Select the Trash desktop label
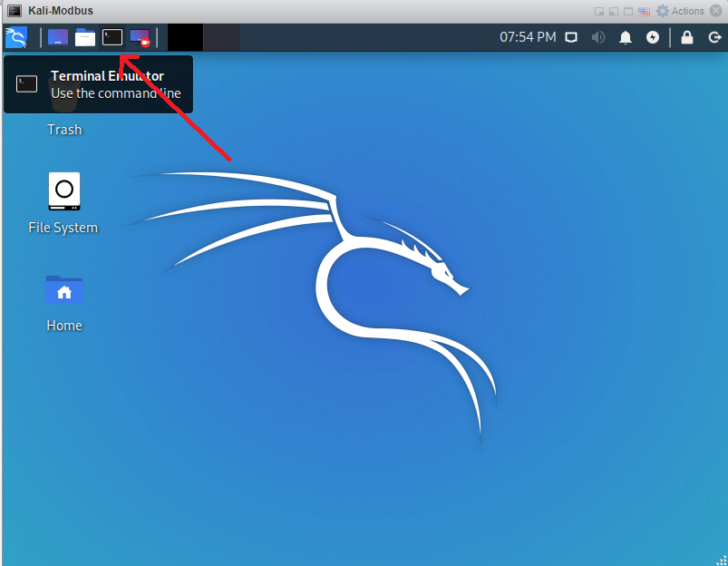The image size is (728, 566). [64, 130]
